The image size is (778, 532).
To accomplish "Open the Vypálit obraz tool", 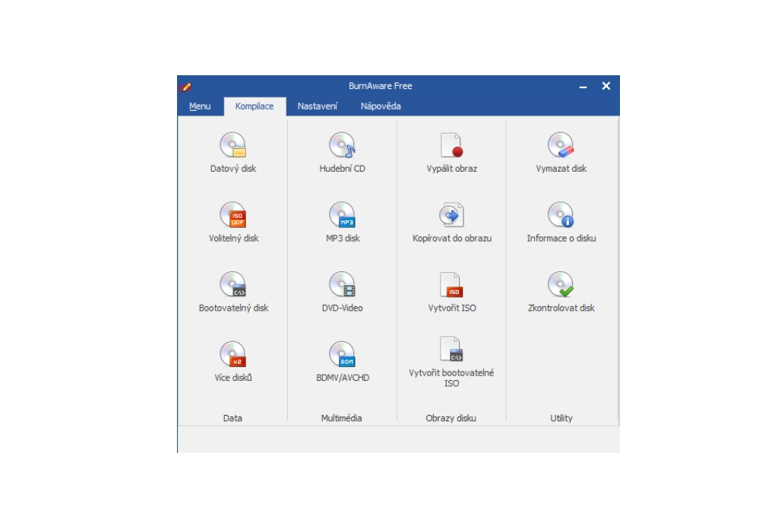I will click(451, 153).
